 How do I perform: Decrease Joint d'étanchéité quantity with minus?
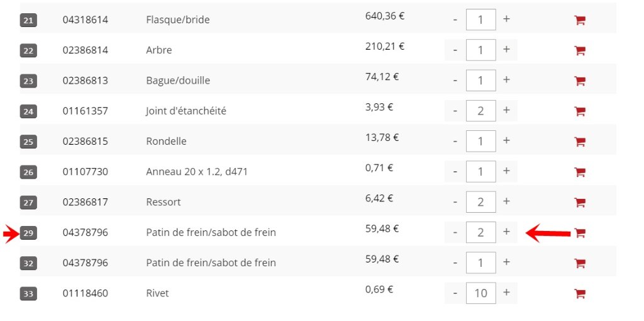pos(455,111)
